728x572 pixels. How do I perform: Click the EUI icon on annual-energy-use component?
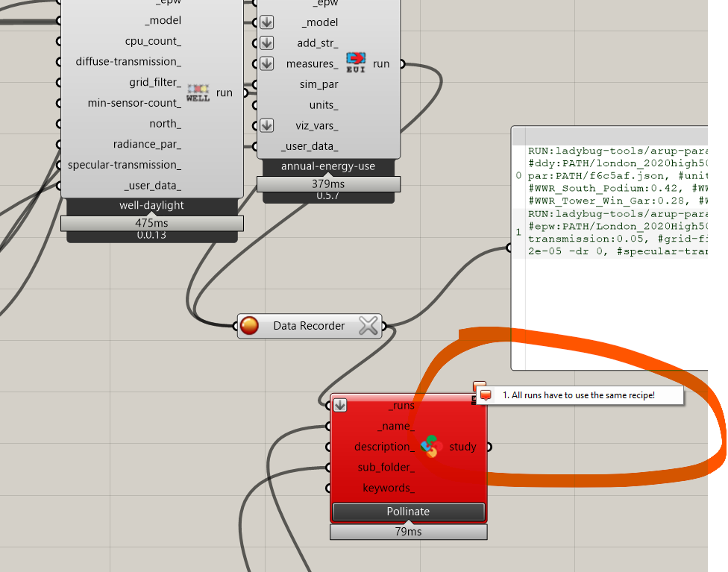356,63
